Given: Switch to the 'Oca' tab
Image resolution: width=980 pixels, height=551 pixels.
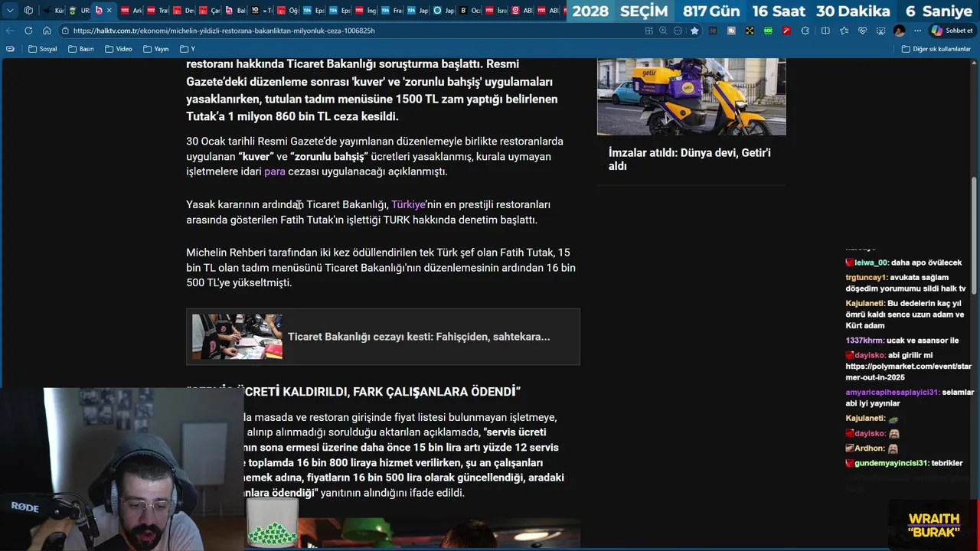Looking at the screenshot, I should [x=469, y=11].
